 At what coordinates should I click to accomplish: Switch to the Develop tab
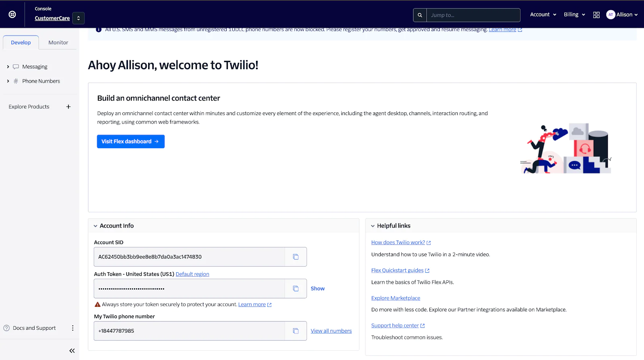21,42
